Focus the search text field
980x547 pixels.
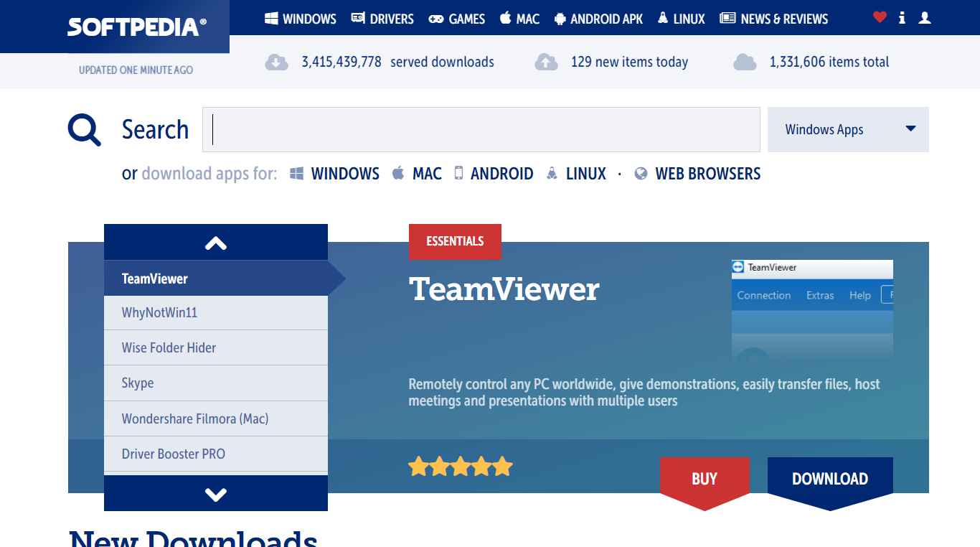pos(481,130)
